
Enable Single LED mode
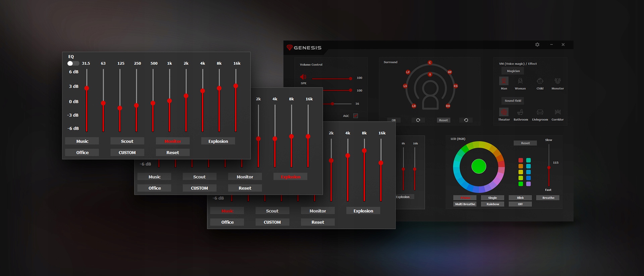point(492,198)
